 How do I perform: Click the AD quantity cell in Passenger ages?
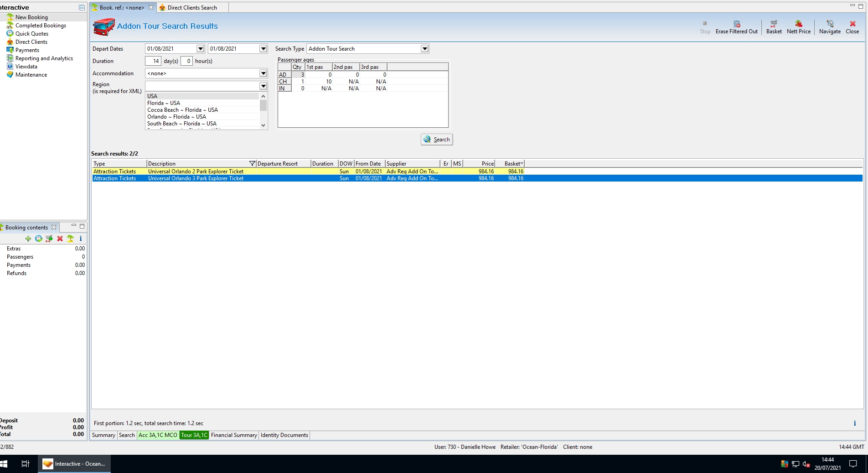(x=298, y=75)
